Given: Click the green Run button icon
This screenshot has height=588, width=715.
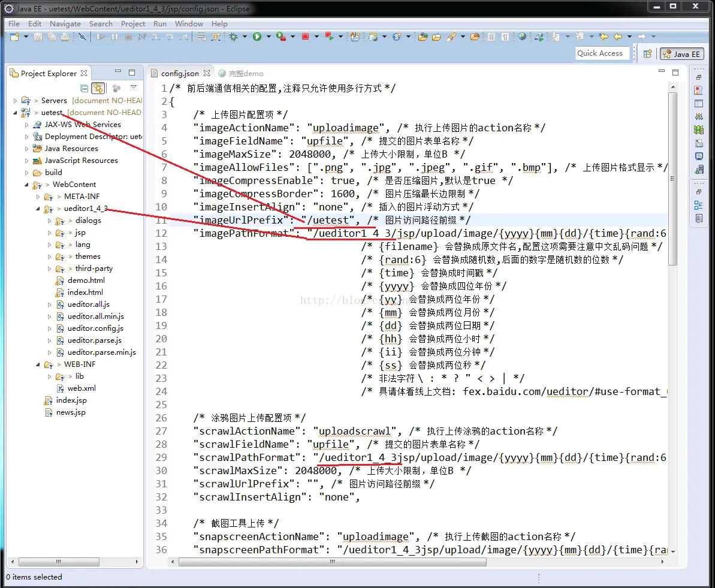Looking at the screenshot, I should [257, 37].
